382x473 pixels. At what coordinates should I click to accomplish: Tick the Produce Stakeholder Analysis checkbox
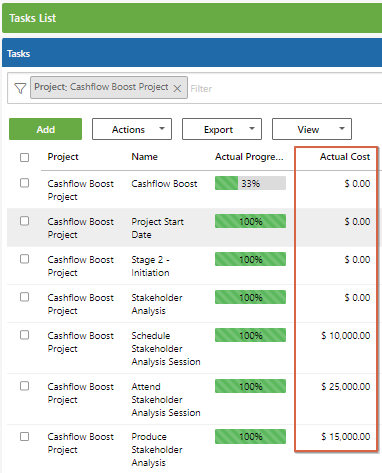pyautogui.click(x=24, y=437)
